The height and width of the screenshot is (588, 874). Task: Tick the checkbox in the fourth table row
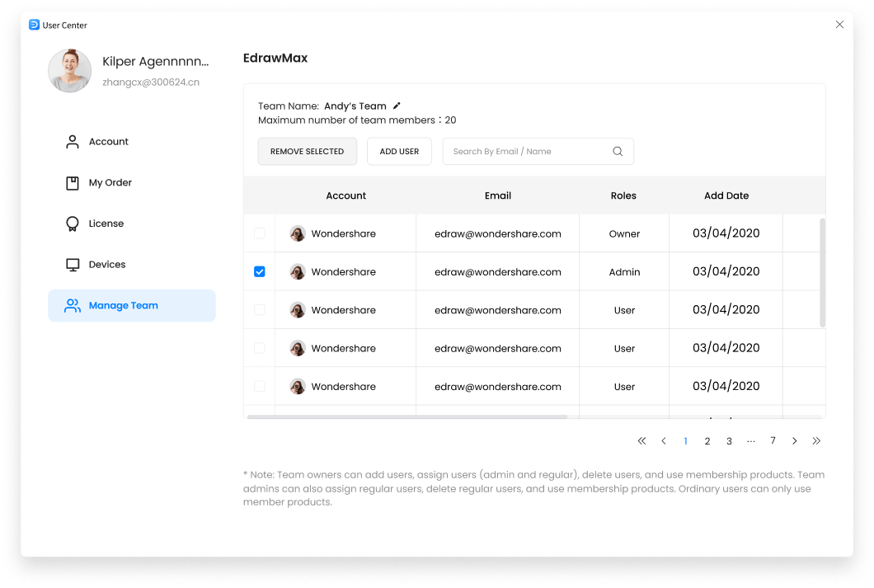[x=259, y=348]
